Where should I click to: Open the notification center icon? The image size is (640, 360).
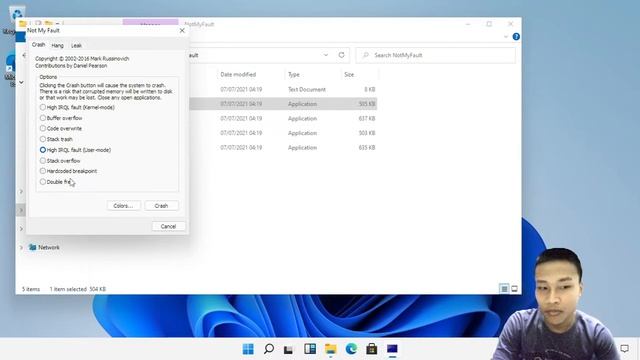(x=624, y=349)
